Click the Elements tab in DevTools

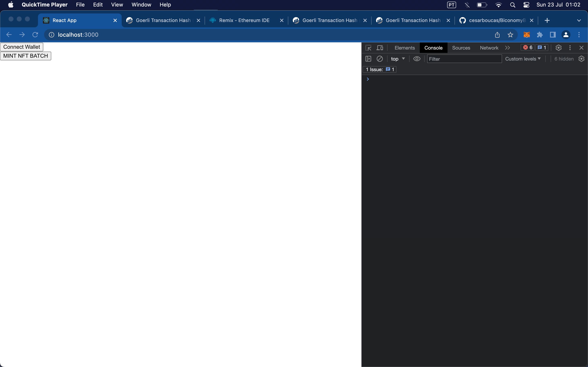tap(404, 47)
